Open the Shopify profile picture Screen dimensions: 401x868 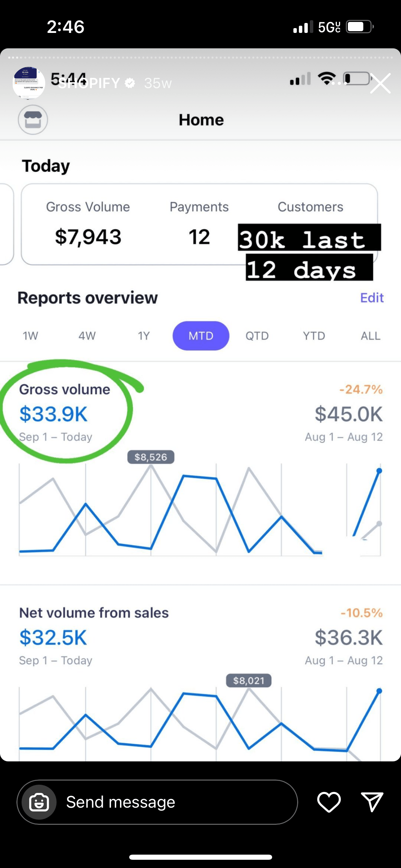29,83
